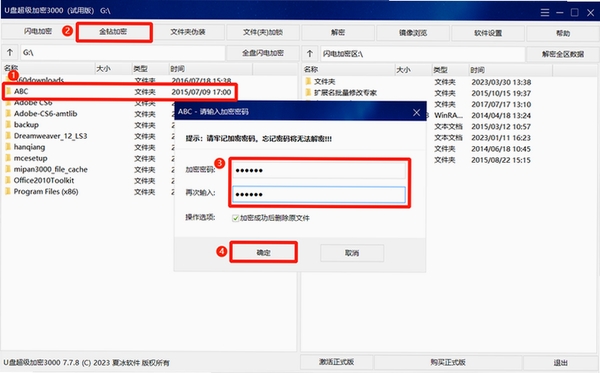Focus the 再次输入 confirm password field
Image resolution: width=600 pixels, height=373 pixels.
point(319,194)
